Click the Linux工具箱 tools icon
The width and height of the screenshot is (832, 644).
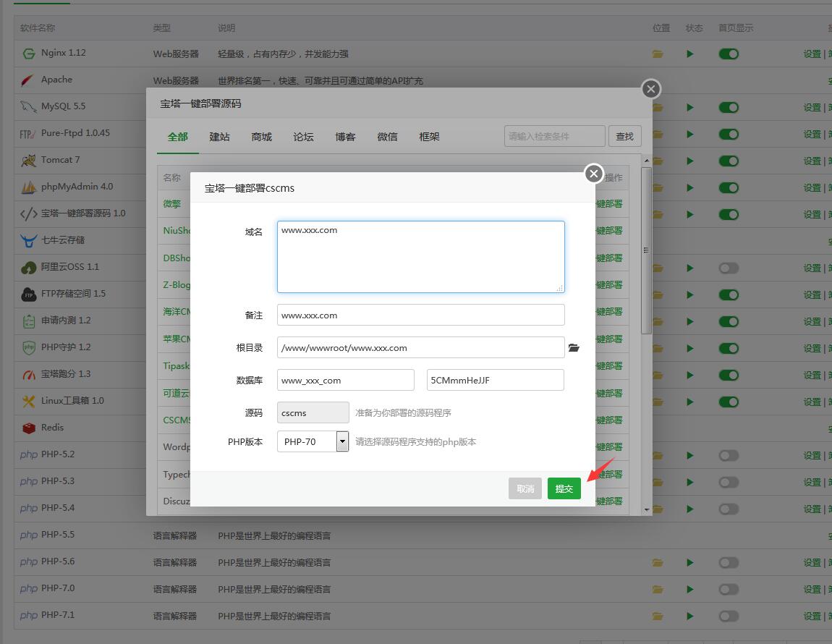[29, 402]
